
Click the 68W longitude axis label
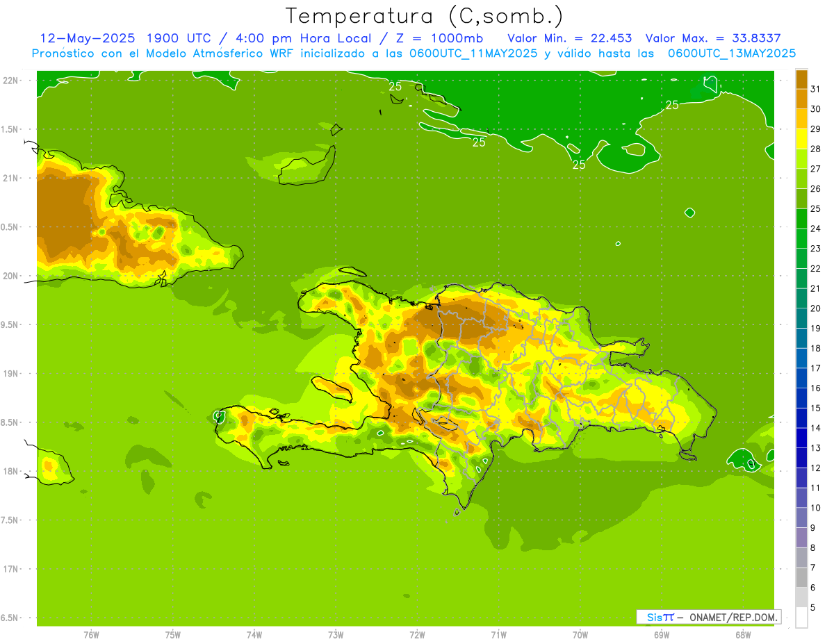(x=743, y=635)
